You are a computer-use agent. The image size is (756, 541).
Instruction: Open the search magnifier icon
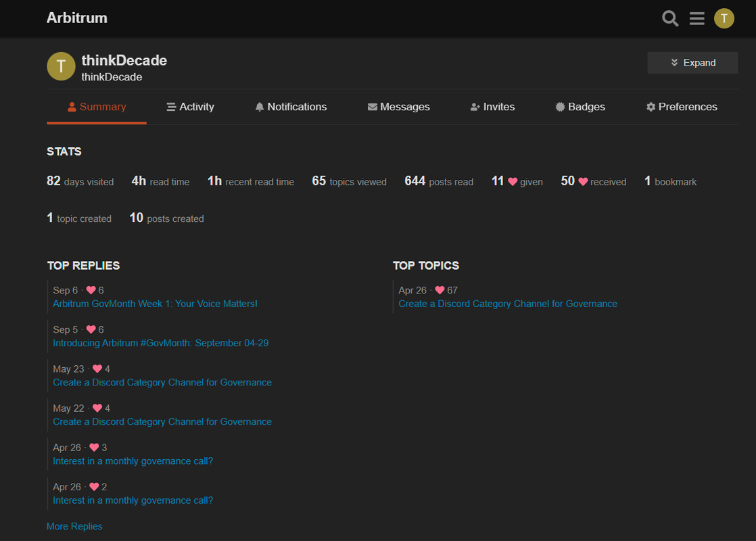pos(670,18)
